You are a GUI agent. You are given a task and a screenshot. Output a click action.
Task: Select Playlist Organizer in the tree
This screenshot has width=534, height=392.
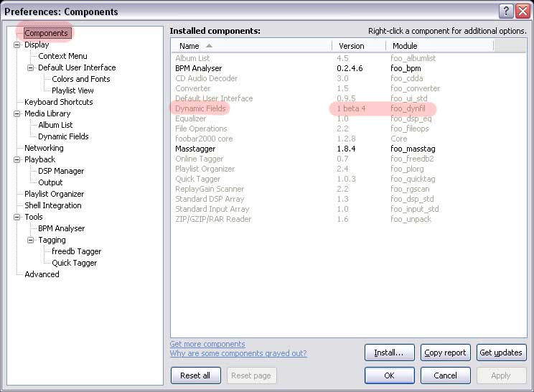tap(54, 194)
